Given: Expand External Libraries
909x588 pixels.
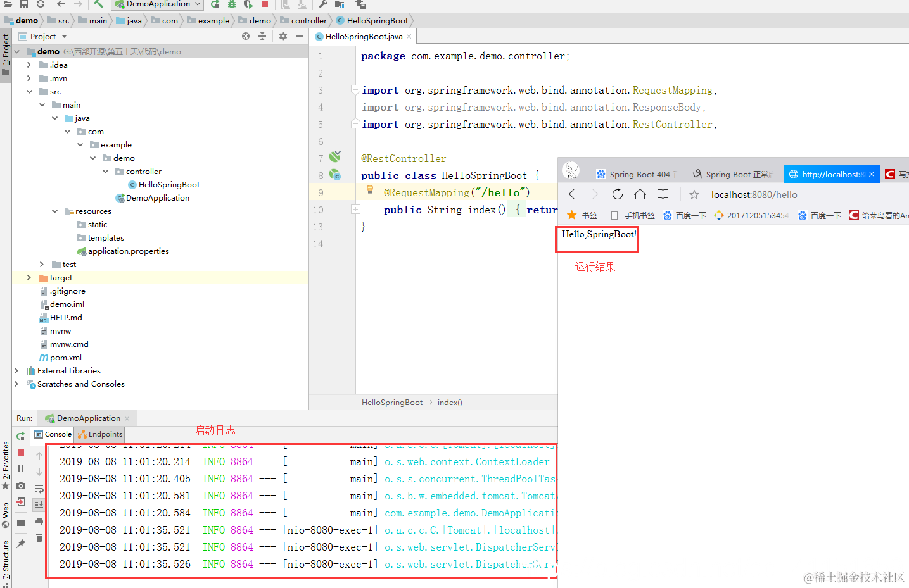Looking at the screenshot, I should pyautogui.click(x=16, y=370).
